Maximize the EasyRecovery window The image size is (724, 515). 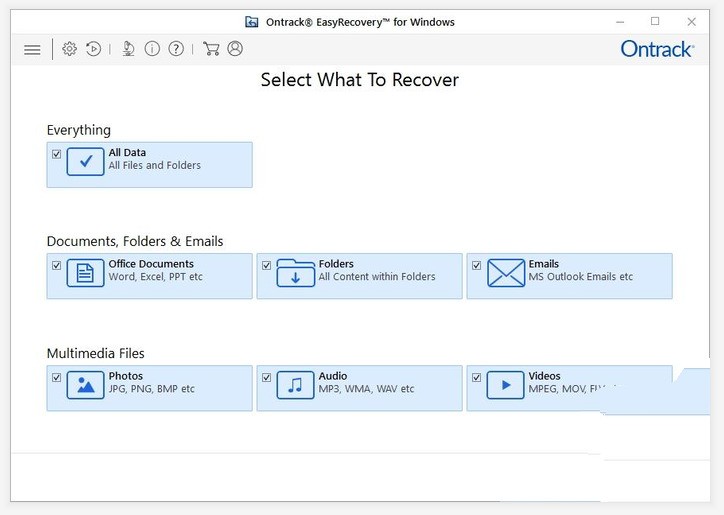tap(655, 21)
